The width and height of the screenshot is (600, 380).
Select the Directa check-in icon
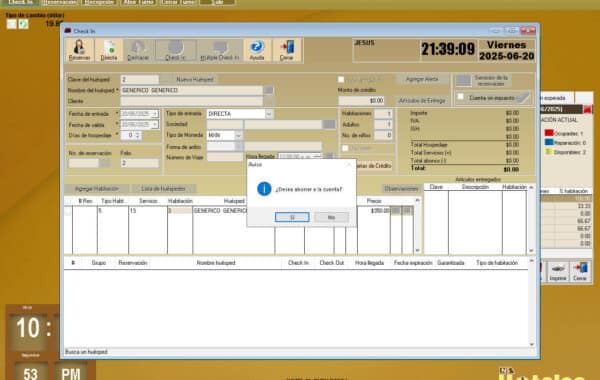coord(109,50)
